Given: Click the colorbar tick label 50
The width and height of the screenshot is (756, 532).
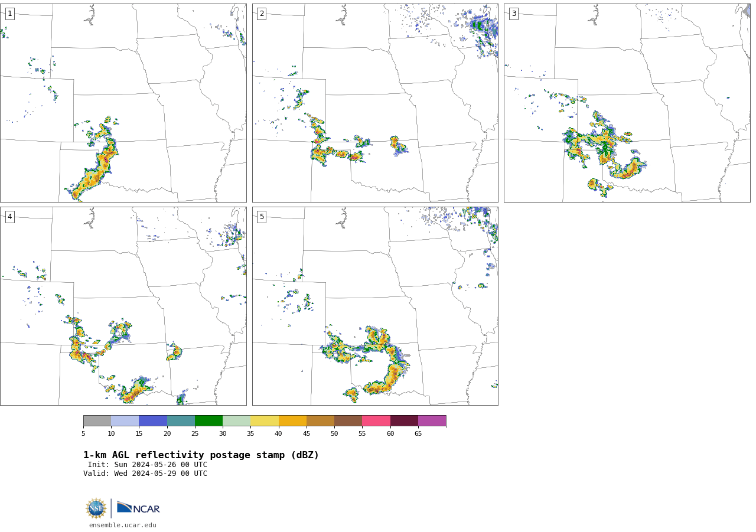Looking at the screenshot, I should 334,434.
